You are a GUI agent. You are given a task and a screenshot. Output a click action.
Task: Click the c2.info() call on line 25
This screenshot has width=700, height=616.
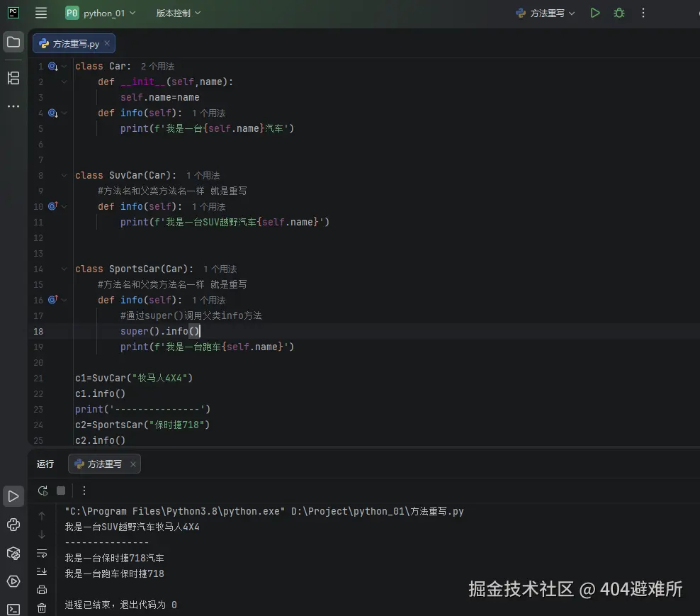100,440
